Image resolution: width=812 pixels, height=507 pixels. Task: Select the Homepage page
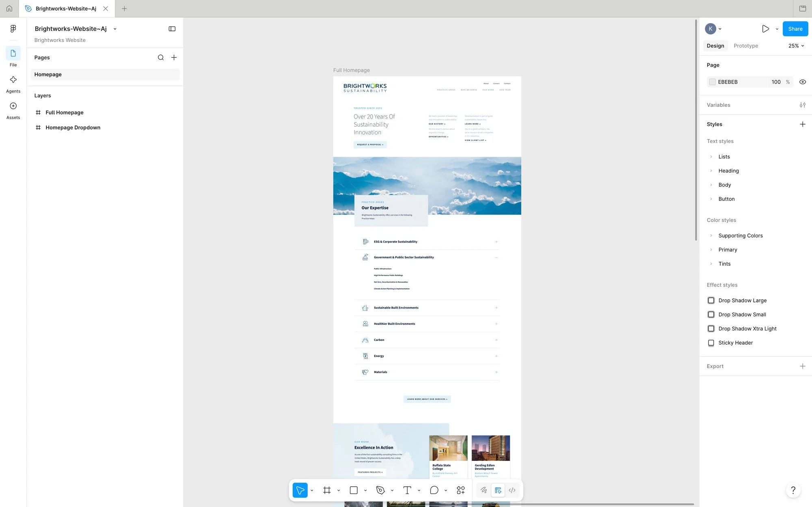pos(105,74)
